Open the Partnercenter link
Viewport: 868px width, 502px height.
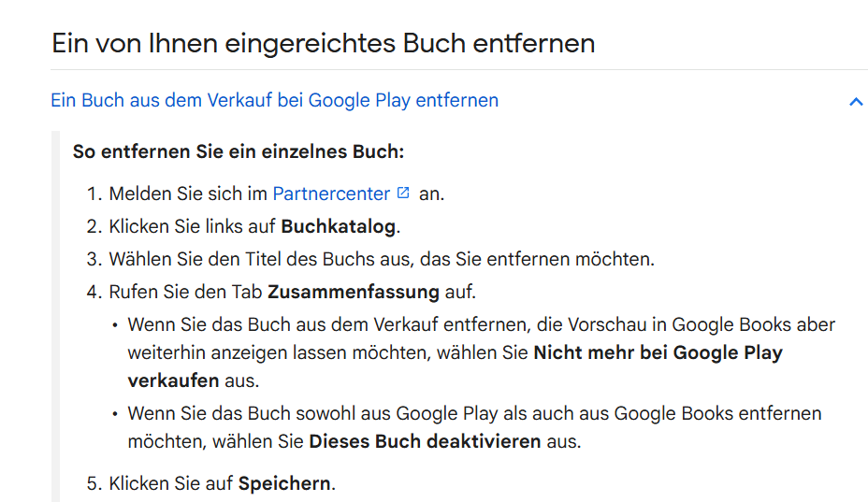331,194
